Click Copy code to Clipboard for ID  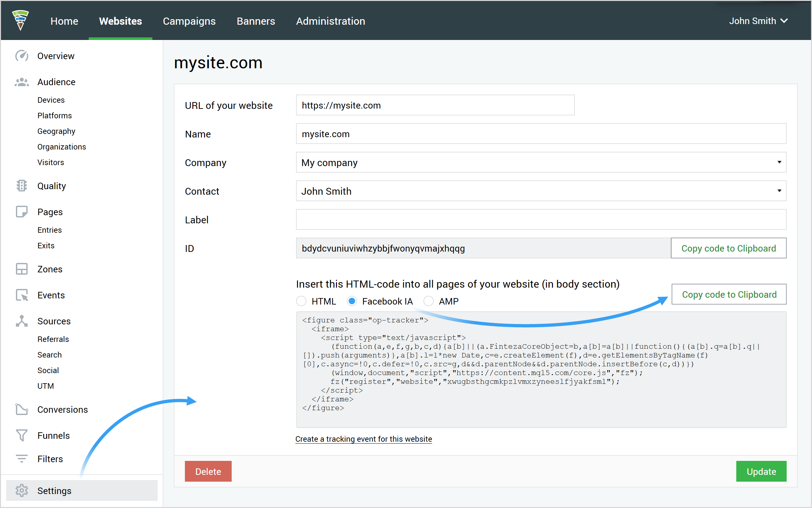(x=729, y=248)
